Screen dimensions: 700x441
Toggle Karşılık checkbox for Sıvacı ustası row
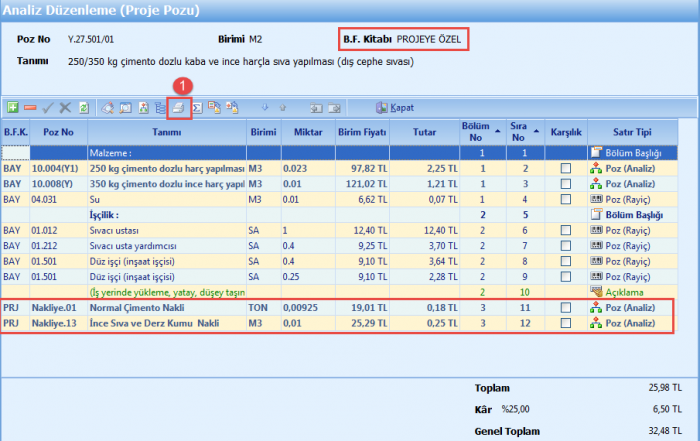point(565,231)
